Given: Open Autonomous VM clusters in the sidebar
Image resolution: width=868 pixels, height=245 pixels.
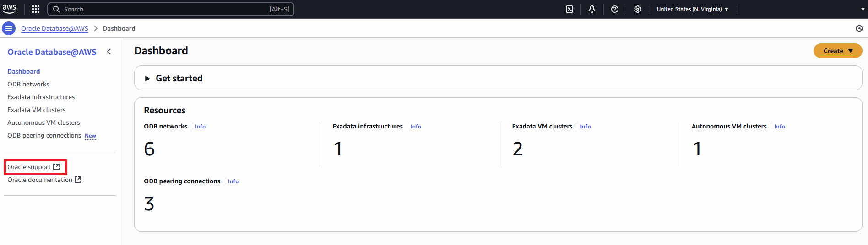Looking at the screenshot, I should click(43, 122).
